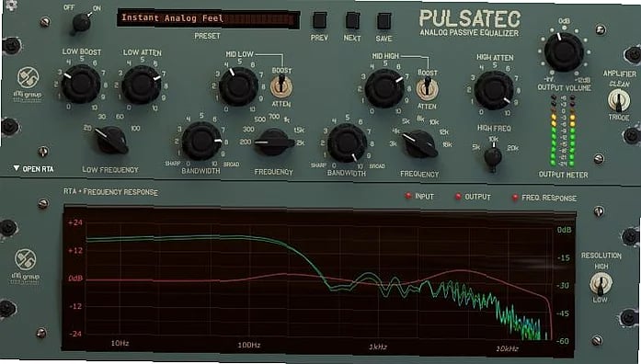Click the PULSATEC title logo

tap(470, 18)
